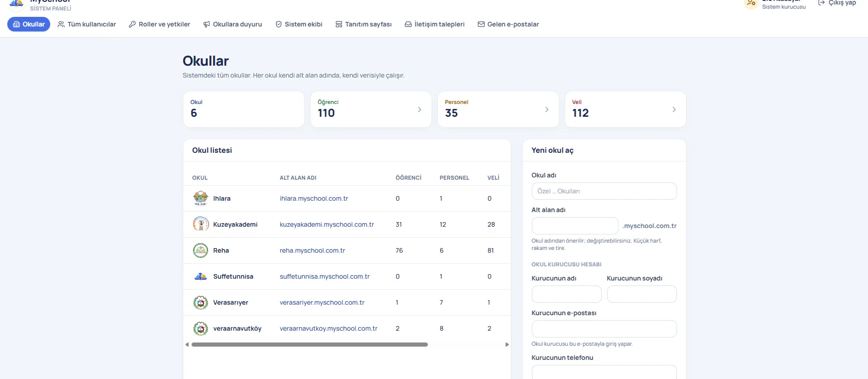Image resolution: width=868 pixels, height=379 pixels.
Task: Go to Tüm kullanıcılar
Action: pos(87,24)
